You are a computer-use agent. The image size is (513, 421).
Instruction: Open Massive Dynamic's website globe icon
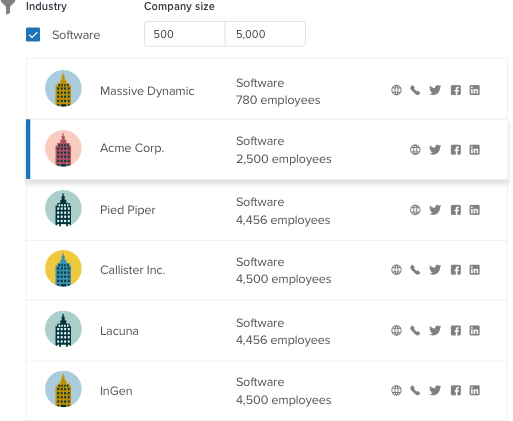(x=396, y=90)
